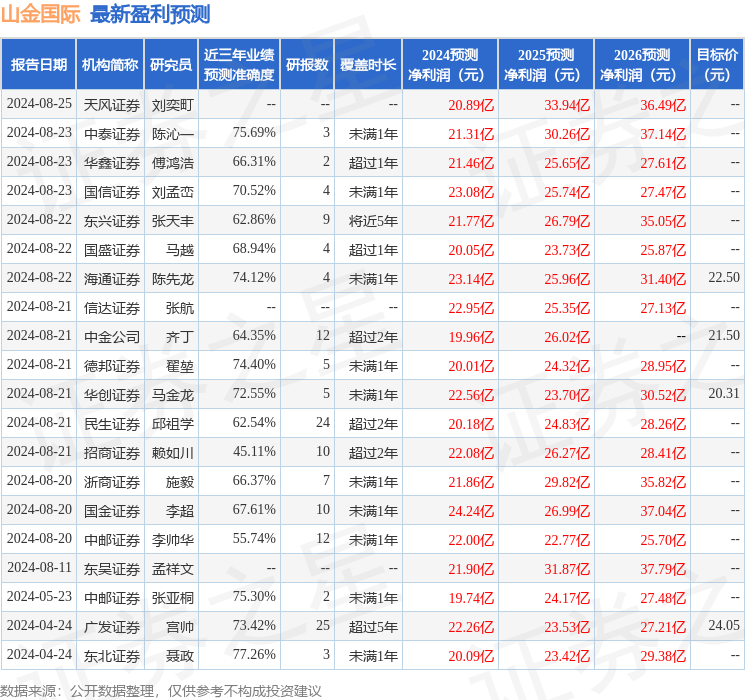This screenshot has width=745, height=700.
Task: Select the 目标价 column header
Action: (717, 65)
